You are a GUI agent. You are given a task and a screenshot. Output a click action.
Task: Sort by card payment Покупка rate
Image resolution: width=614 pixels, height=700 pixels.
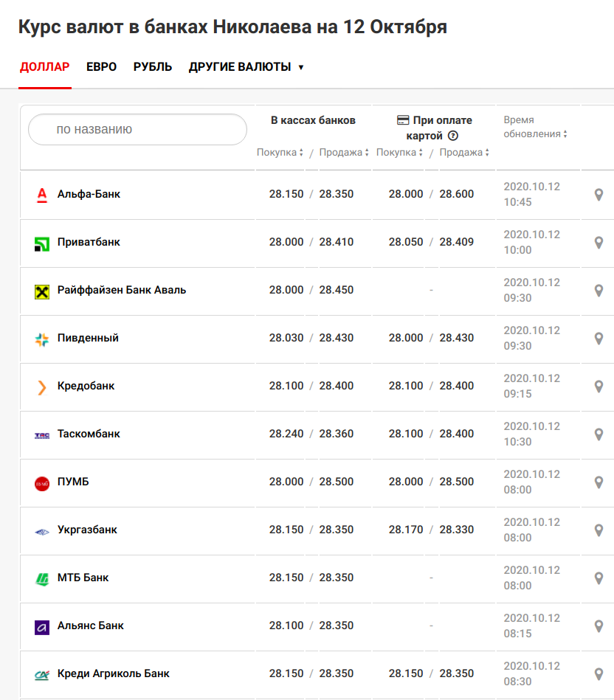point(400,152)
